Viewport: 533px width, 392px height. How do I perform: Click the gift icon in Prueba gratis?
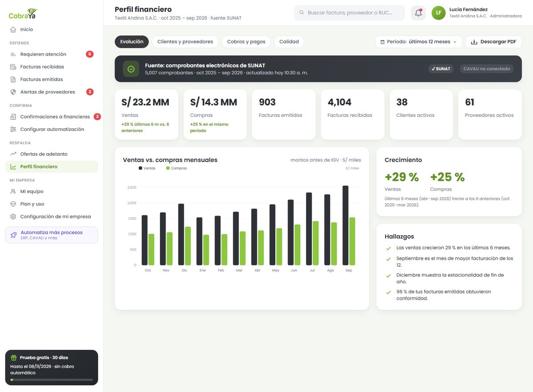[14, 357]
